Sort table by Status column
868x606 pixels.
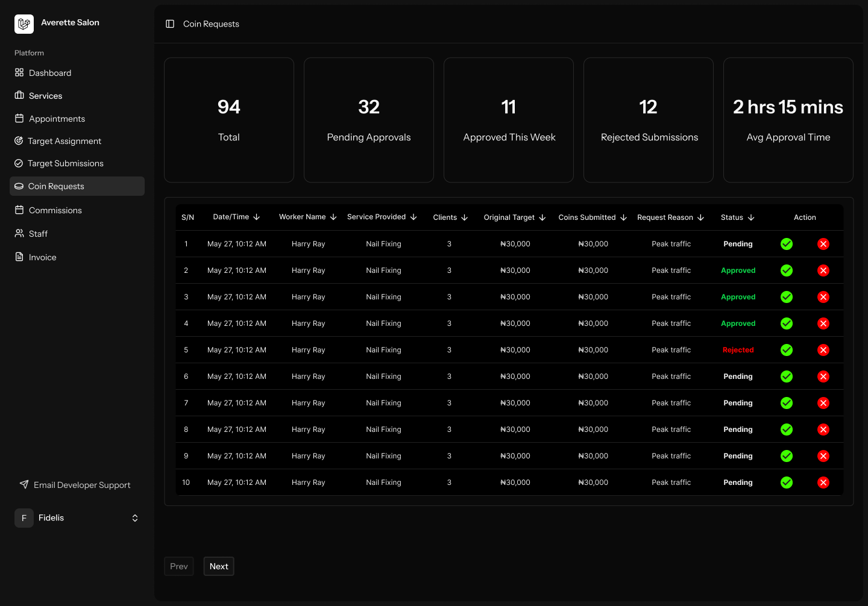(737, 217)
